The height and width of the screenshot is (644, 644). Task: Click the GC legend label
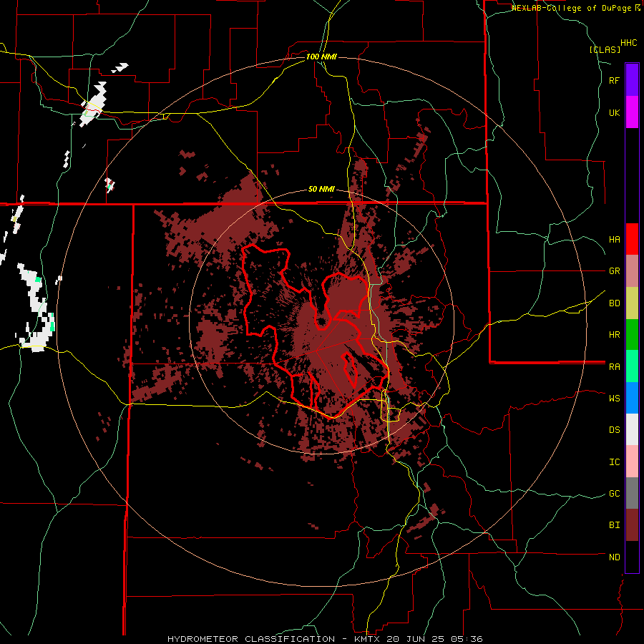[x=614, y=494]
